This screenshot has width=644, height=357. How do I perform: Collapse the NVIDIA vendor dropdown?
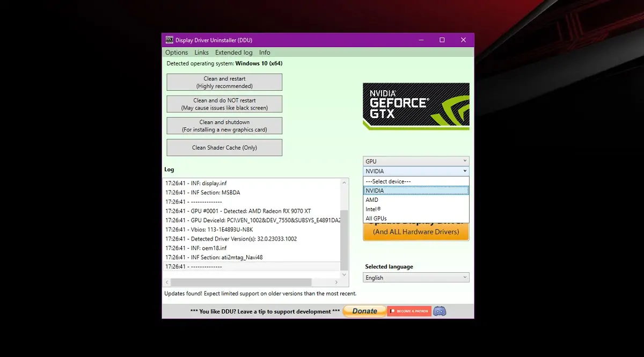416,171
